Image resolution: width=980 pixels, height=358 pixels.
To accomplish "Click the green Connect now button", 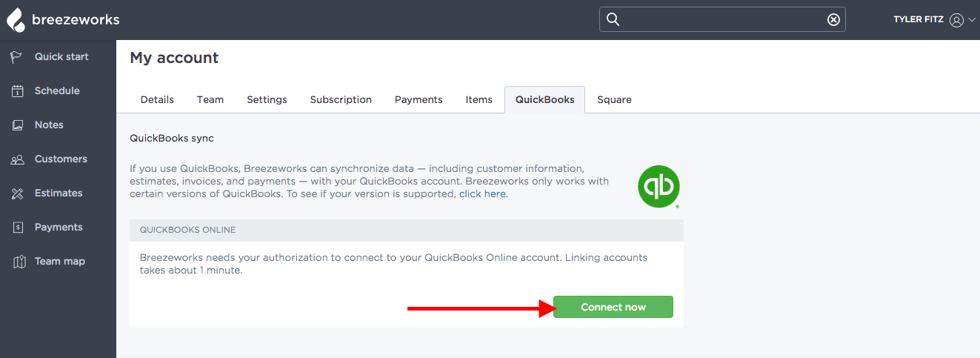I will coord(613,307).
